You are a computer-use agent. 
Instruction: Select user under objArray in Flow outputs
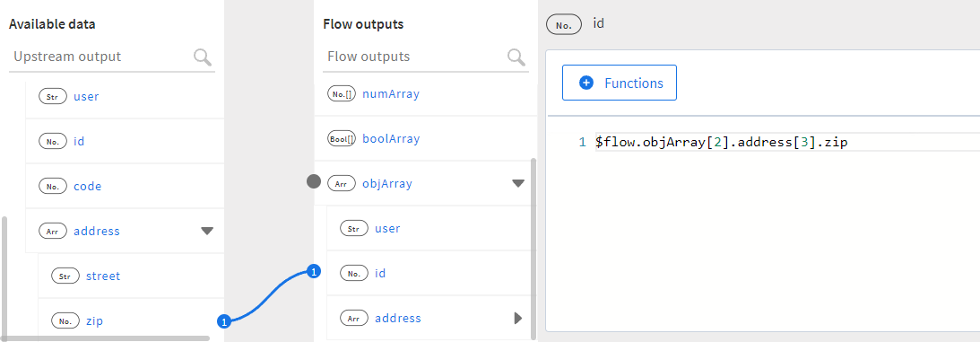[428, 228]
